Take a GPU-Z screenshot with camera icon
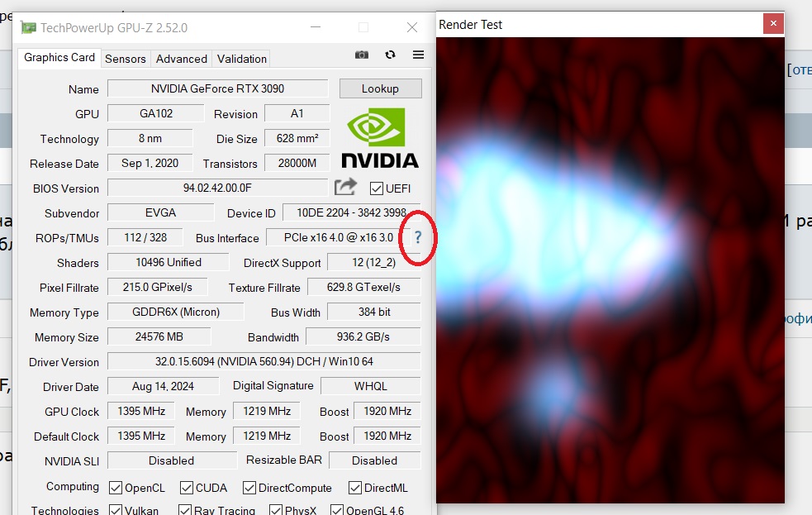Viewport: 812px width, 515px height. click(x=362, y=55)
